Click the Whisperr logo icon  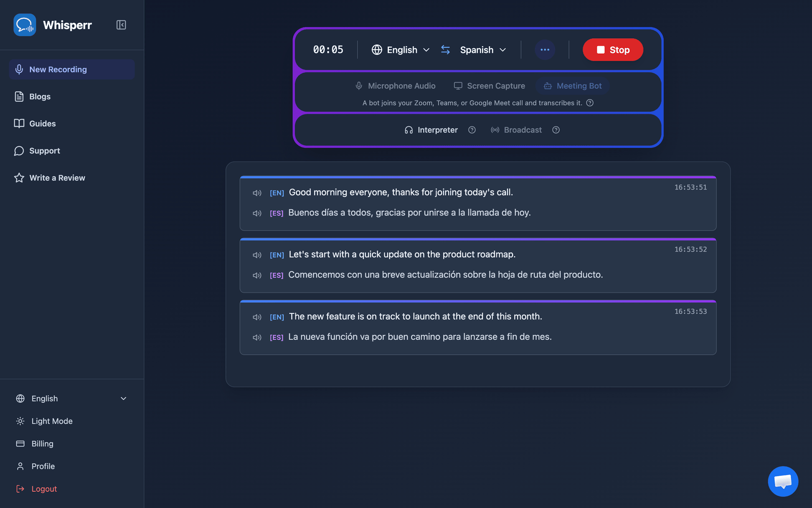24,25
